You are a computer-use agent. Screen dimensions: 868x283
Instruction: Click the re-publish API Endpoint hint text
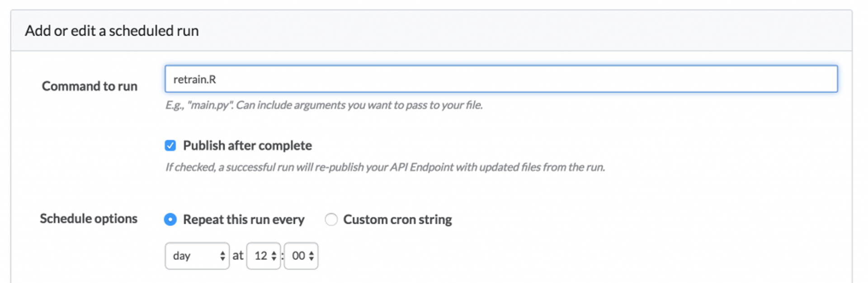(385, 167)
